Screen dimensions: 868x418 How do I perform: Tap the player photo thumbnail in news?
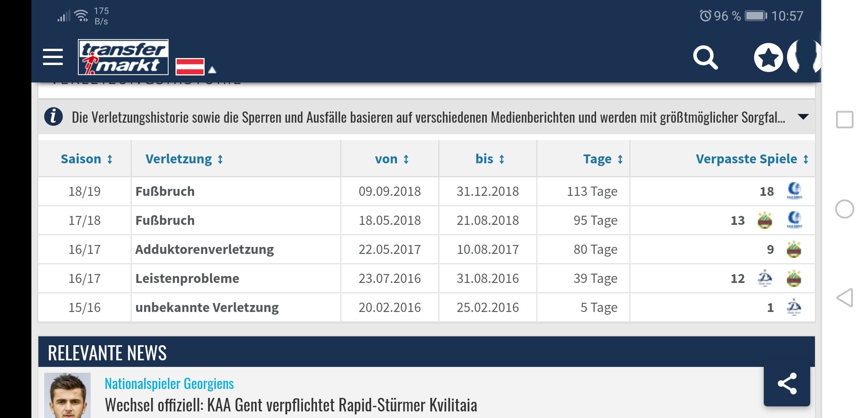(67, 395)
